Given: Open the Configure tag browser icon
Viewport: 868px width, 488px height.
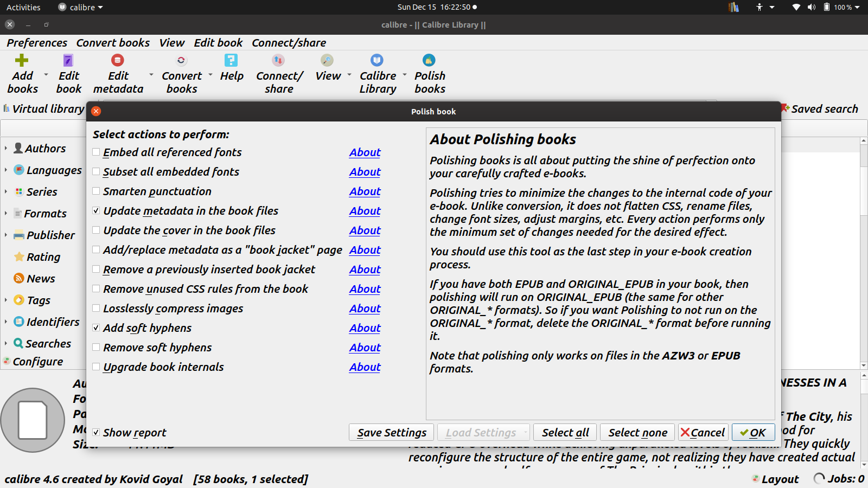Looking at the screenshot, I should [x=7, y=361].
